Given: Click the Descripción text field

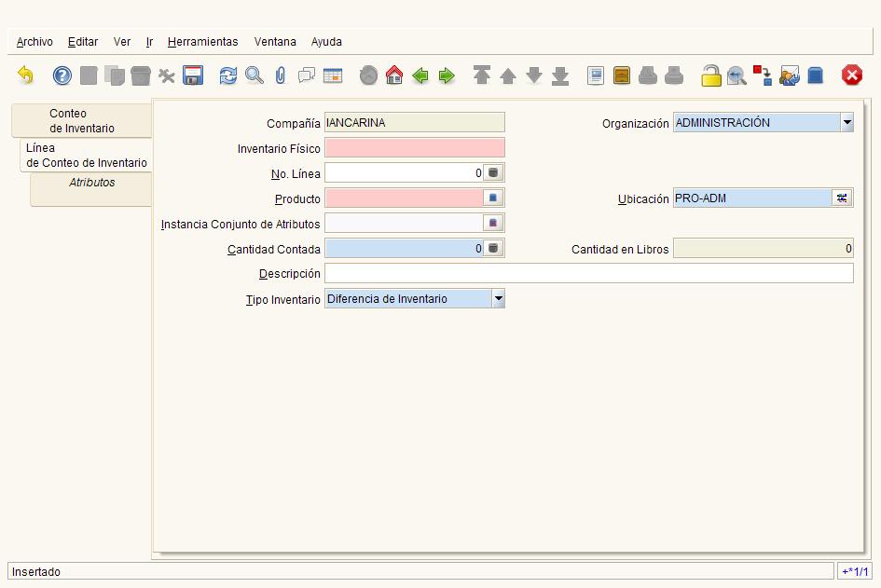Looking at the screenshot, I should pos(589,274).
